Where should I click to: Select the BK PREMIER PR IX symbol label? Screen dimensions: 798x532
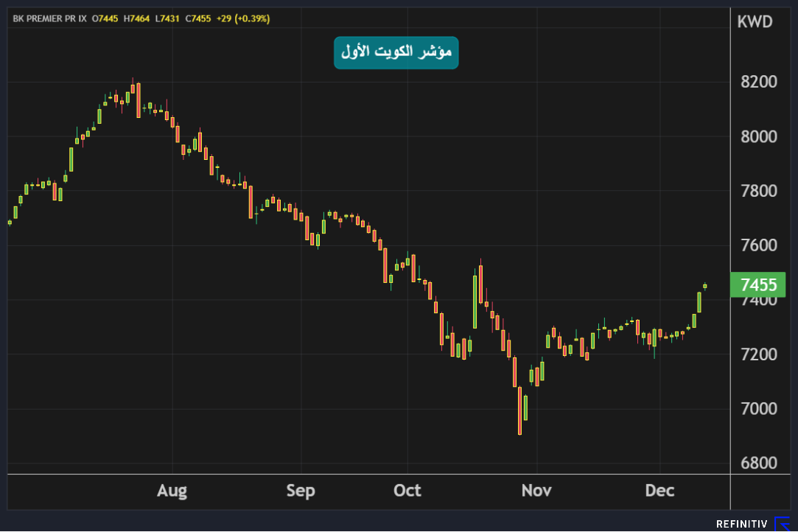(50, 18)
